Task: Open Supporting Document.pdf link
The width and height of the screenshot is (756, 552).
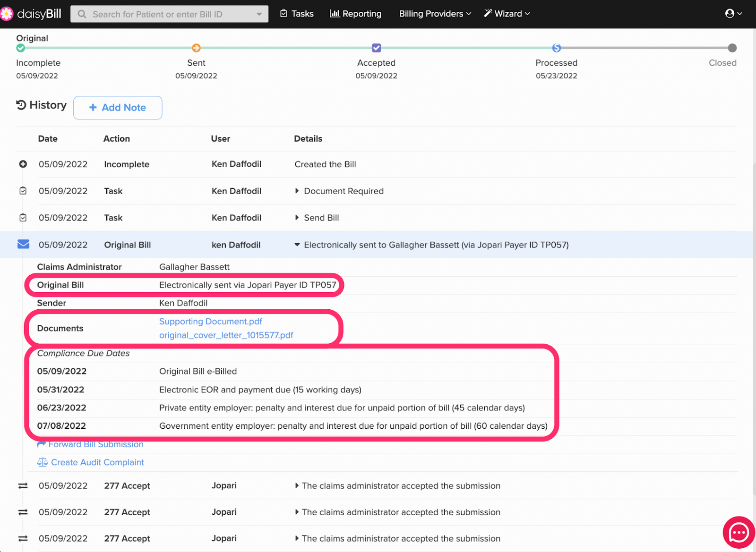Action: (x=211, y=322)
